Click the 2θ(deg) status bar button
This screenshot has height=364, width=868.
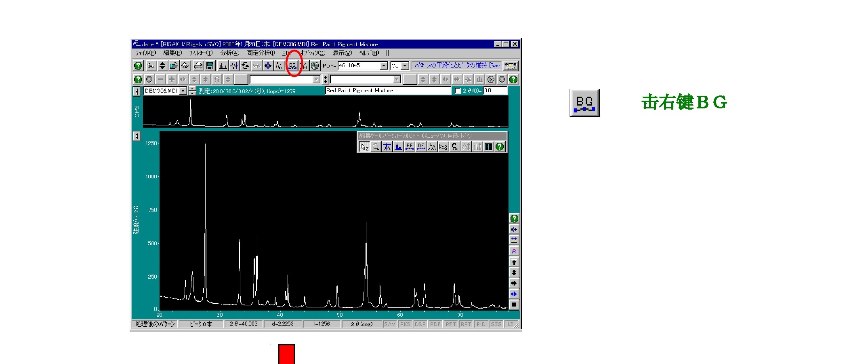pyautogui.click(x=361, y=324)
